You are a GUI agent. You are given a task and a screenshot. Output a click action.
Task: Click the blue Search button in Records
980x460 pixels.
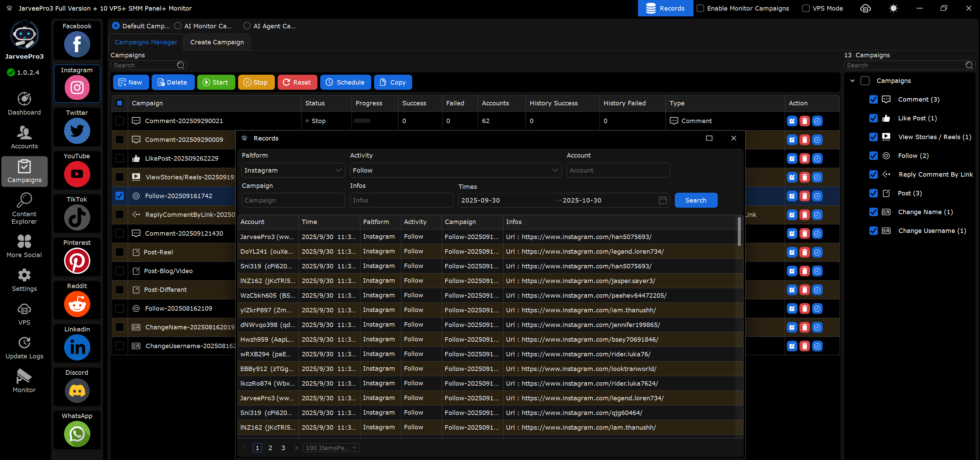[x=696, y=200]
